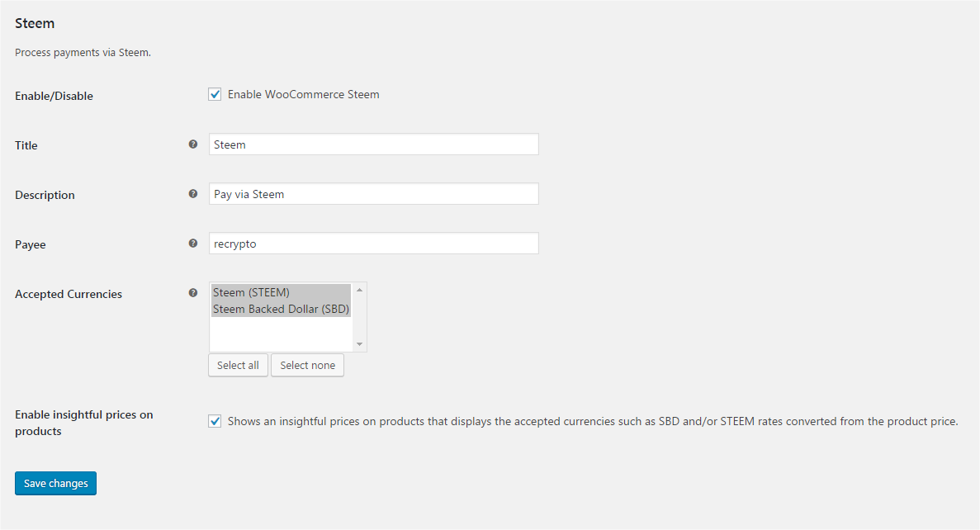Click the empty area of the currencies listbox
Viewport: 980px width, 530px height.
click(281, 335)
